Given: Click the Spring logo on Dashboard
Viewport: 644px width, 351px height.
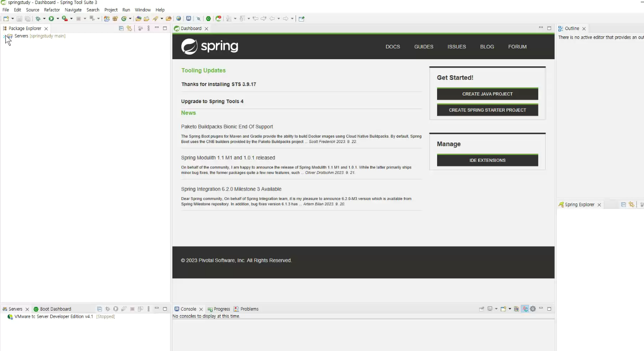Looking at the screenshot, I should 210,47.
